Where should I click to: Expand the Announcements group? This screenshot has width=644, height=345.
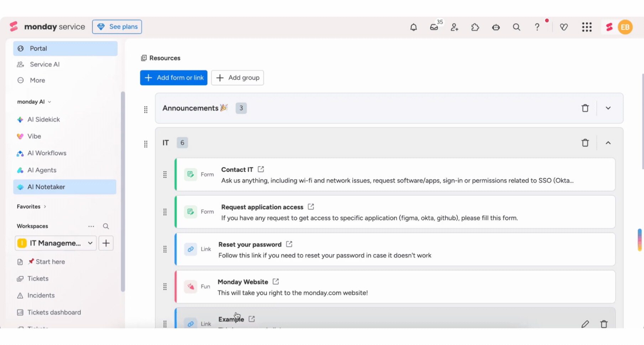[x=608, y=108]
